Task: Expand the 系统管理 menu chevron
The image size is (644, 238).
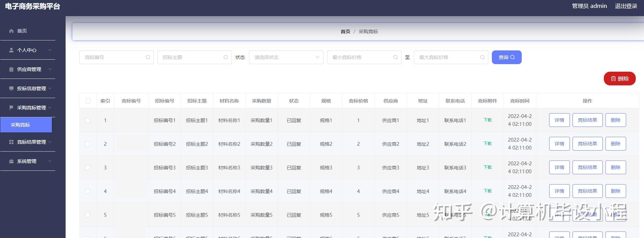Action: click(50, 161)
